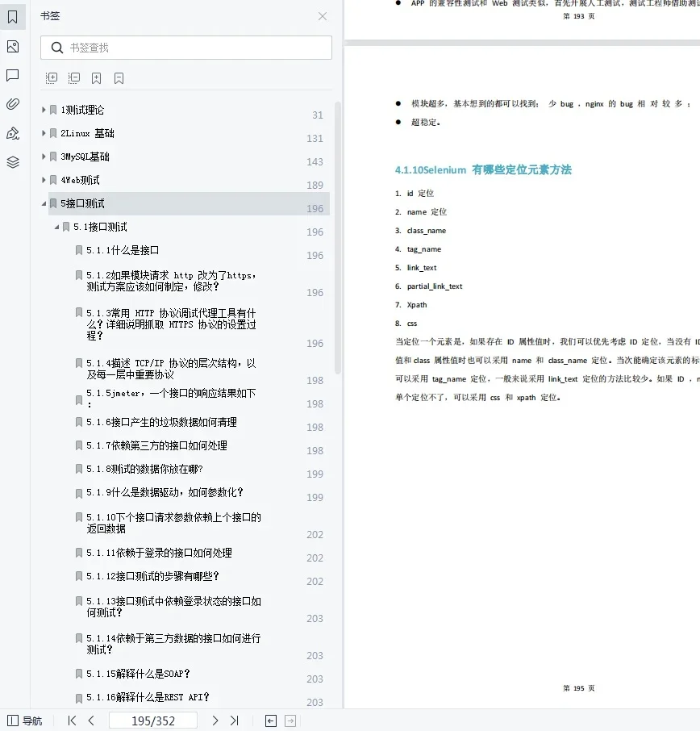Expand the 2Linux 基础 bookmark
The width and height of the screenshot is (700, 731).
[43, 133]
